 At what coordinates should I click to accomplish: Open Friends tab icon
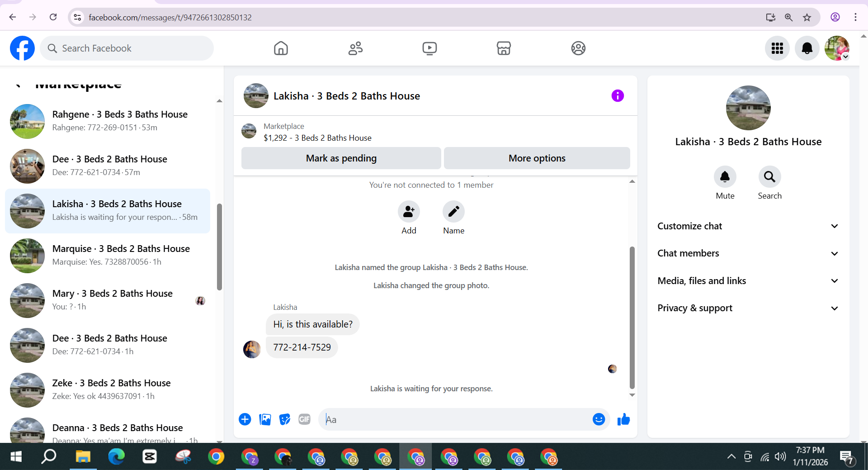[x=355, y=48]
